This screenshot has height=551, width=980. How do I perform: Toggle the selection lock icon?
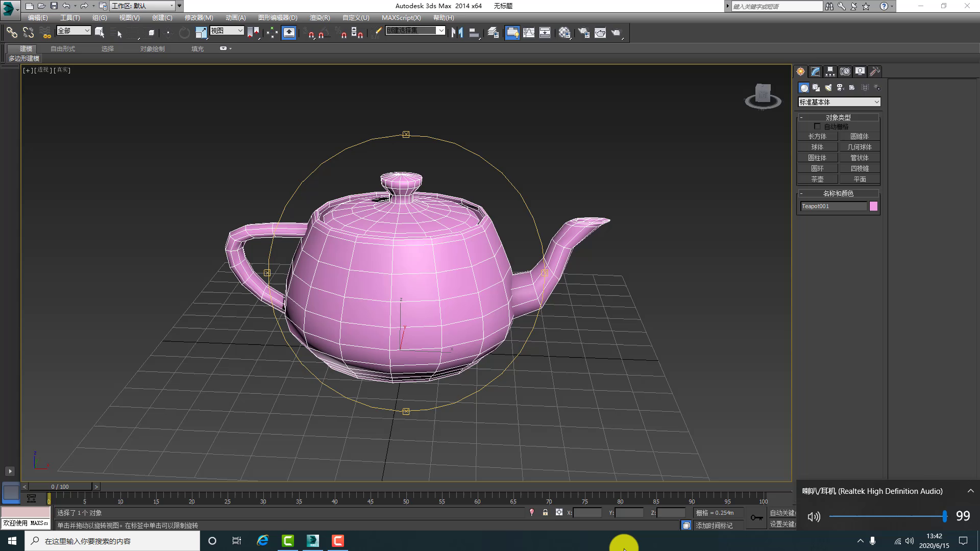tap(545, 512)
